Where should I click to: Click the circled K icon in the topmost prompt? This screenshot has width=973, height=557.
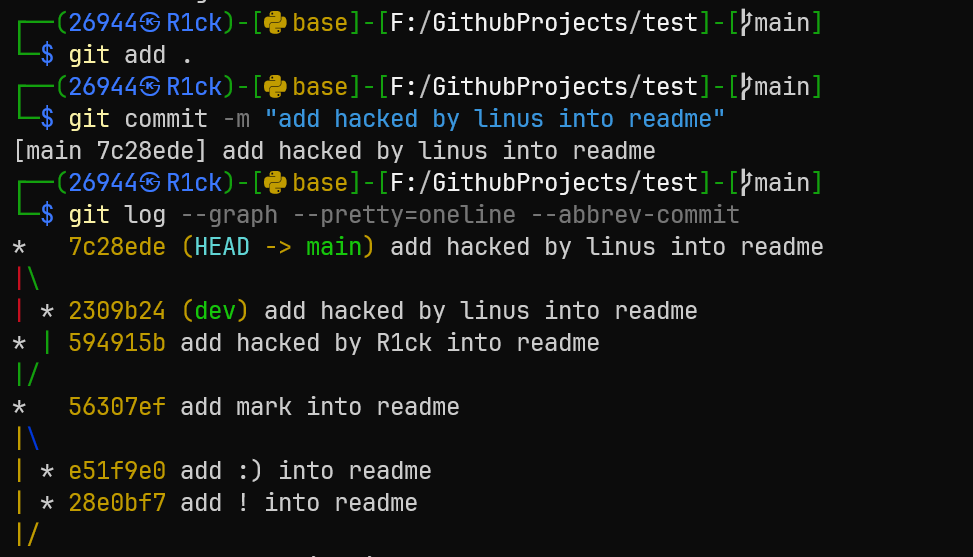point(150,22)
